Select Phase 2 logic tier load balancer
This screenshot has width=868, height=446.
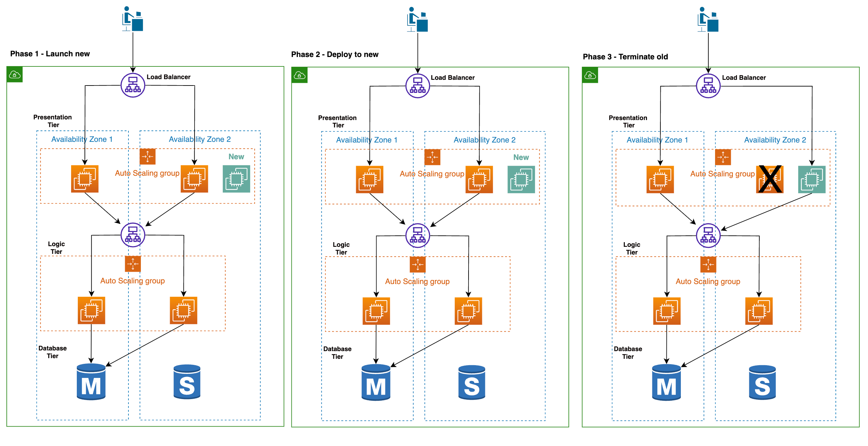418,235
